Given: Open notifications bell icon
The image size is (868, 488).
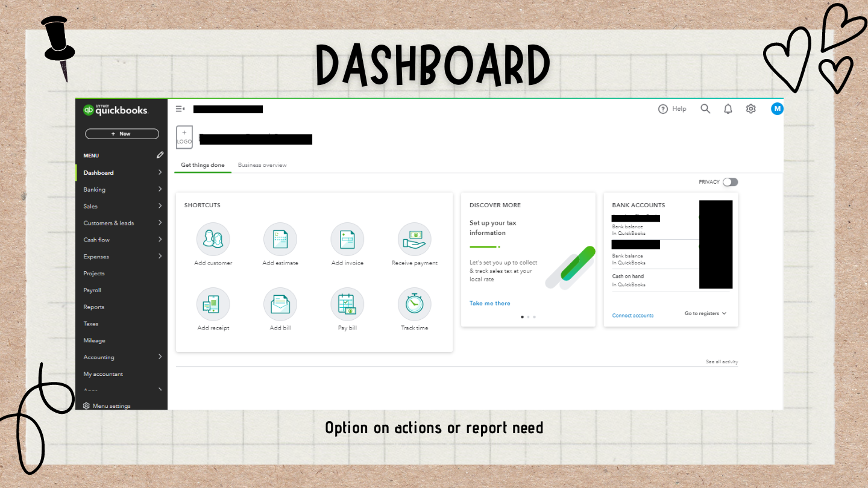Looking at the screenshot, I should pyautogui.click(x=728, y=109).
